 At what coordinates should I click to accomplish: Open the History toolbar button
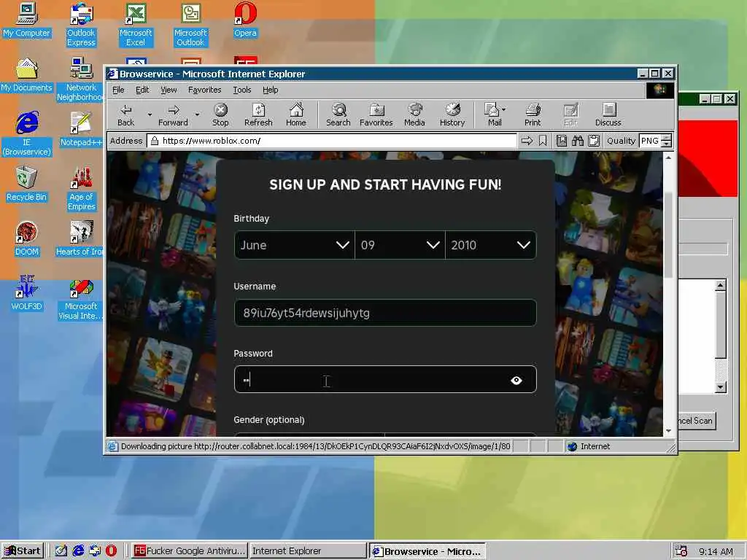click(452, 115)
